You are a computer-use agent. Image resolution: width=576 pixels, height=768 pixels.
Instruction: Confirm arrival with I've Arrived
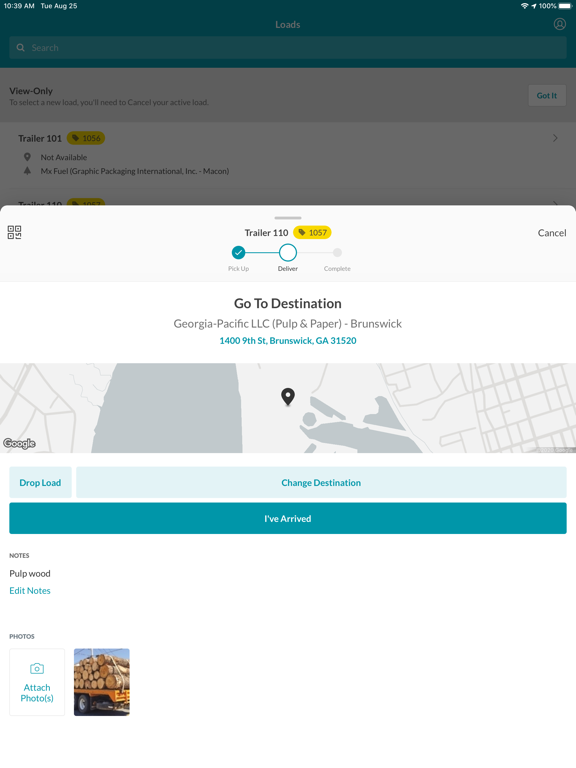tap(288, 518)
